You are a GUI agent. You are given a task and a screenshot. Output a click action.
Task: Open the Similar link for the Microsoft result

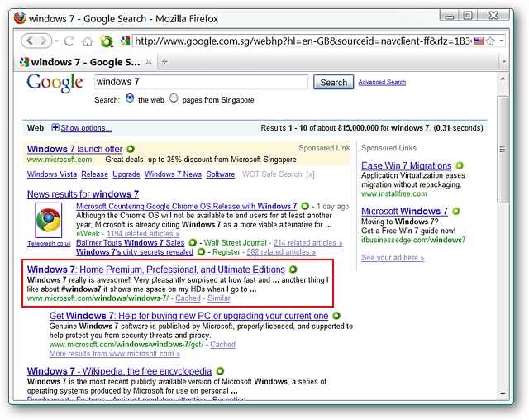point(218,298)
